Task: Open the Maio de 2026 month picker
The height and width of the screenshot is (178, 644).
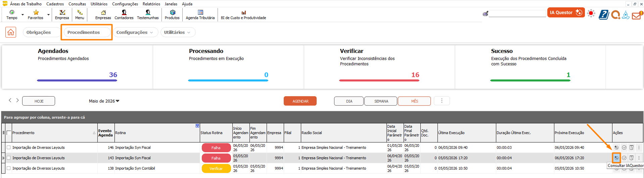Action: tap(104, 101)
